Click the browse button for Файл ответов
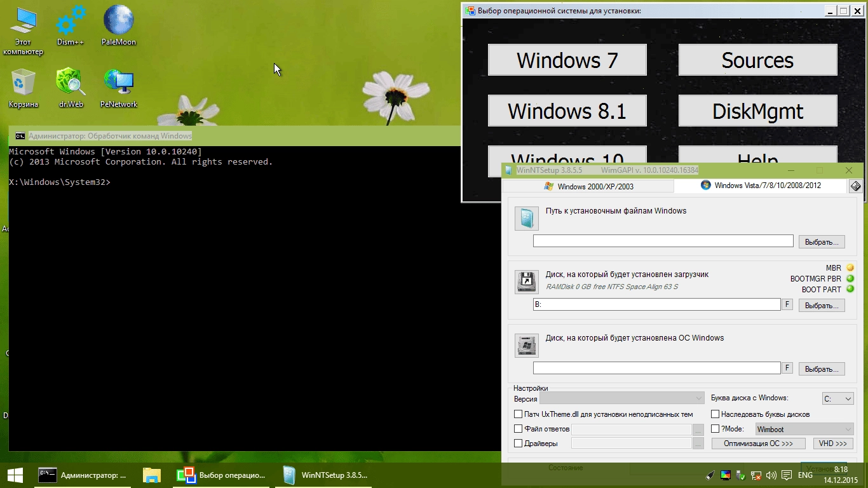The width and height of the screenshot is (868, 488). click(698, 430)
